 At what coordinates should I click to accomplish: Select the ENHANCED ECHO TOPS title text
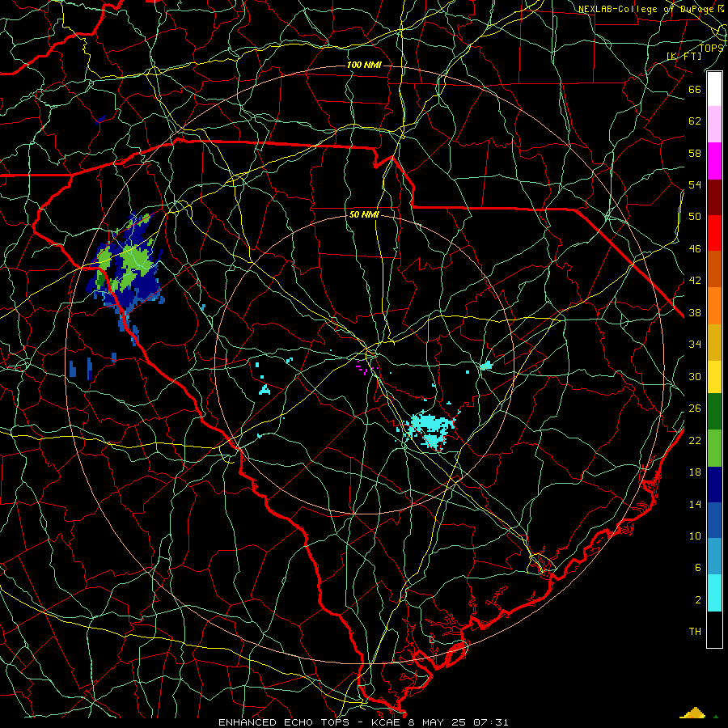click(x=283, y=722)
